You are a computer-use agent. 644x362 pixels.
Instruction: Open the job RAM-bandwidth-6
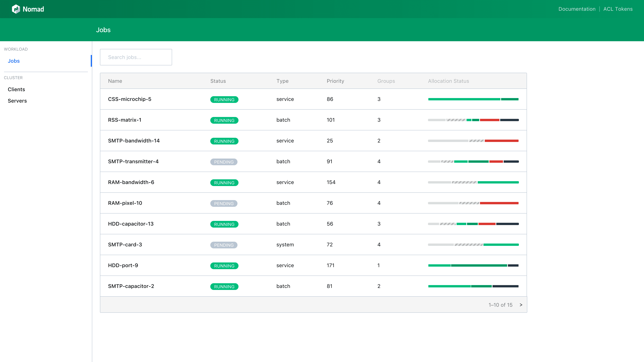(131, 182)
